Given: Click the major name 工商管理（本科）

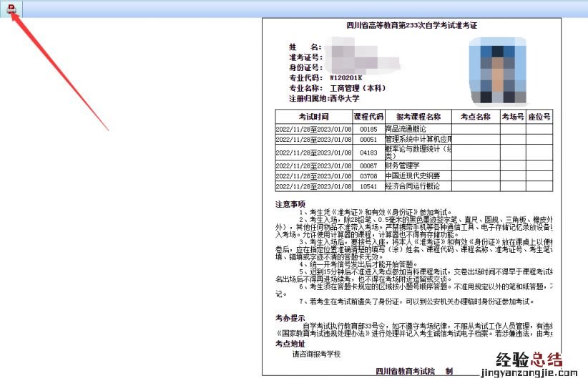Looking at the screenshot, I should tap(358, 88).
